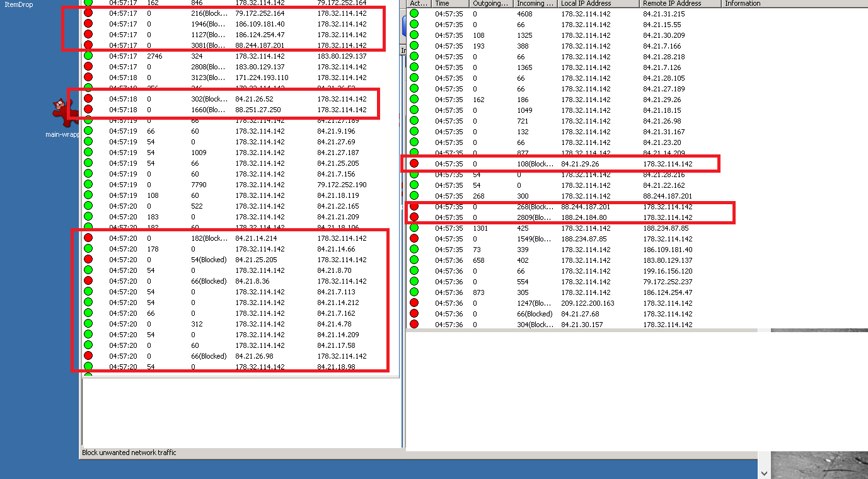
Task: Select IP 84.21.28.105 in right log
Action: click(x=664, y=78)
